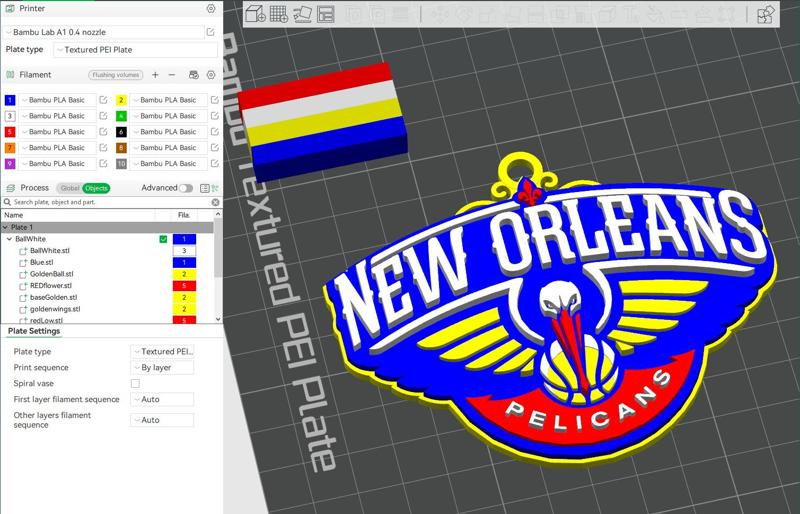Click the Add plate grid icon

click(279, 14)
